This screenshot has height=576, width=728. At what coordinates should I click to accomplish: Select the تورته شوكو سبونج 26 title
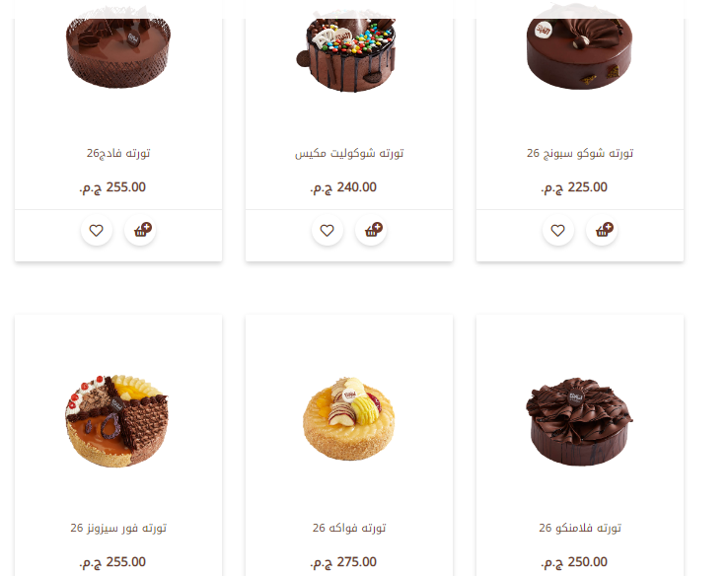click(580, 153)
